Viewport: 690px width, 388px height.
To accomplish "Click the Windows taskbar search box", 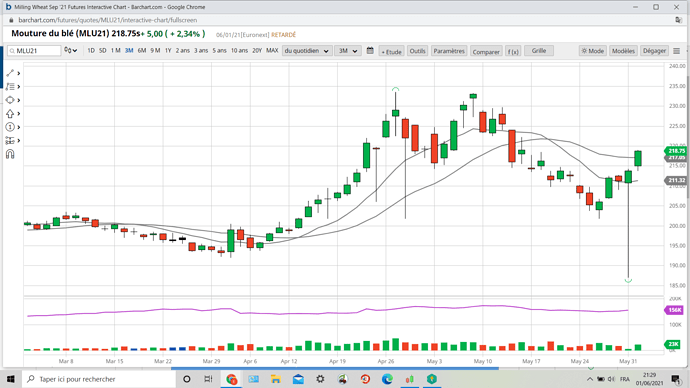I will (x=99, y=379).
